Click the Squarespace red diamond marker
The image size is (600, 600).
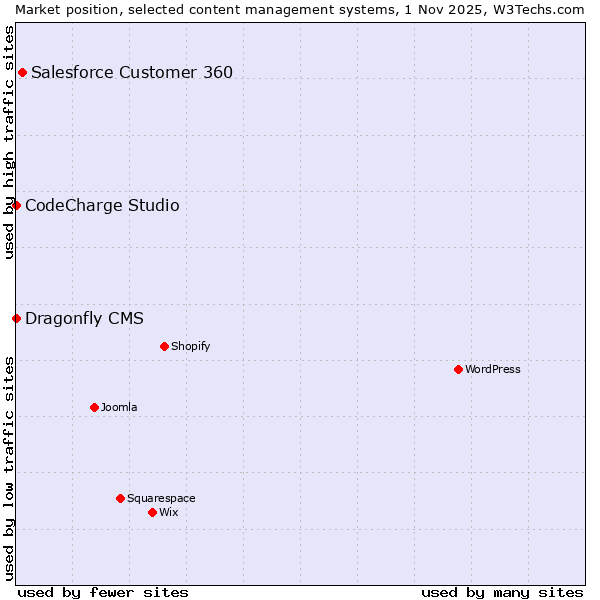coord(120,498)
